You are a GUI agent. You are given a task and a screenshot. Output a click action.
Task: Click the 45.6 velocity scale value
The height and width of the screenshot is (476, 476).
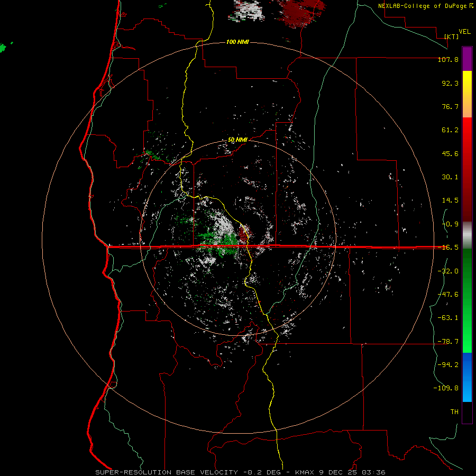pyautogui.click(x=450, y=153)
